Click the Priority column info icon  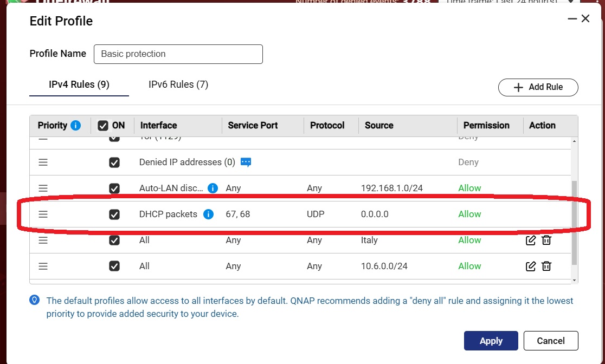76,126
